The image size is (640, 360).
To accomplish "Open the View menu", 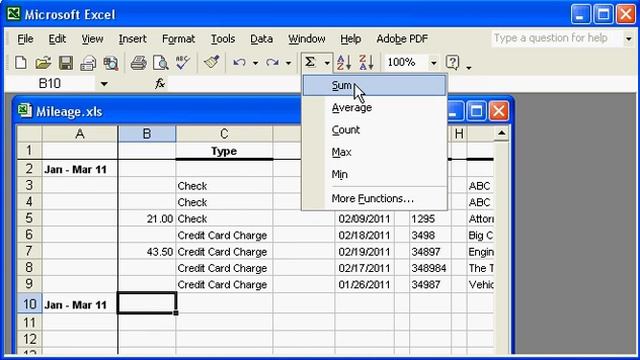I will point(92,39).
